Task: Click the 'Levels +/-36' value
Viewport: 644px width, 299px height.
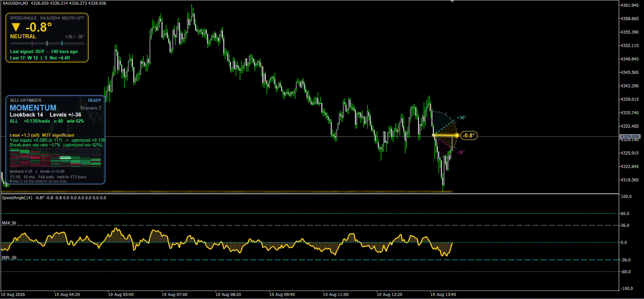Action: [65, 115]
